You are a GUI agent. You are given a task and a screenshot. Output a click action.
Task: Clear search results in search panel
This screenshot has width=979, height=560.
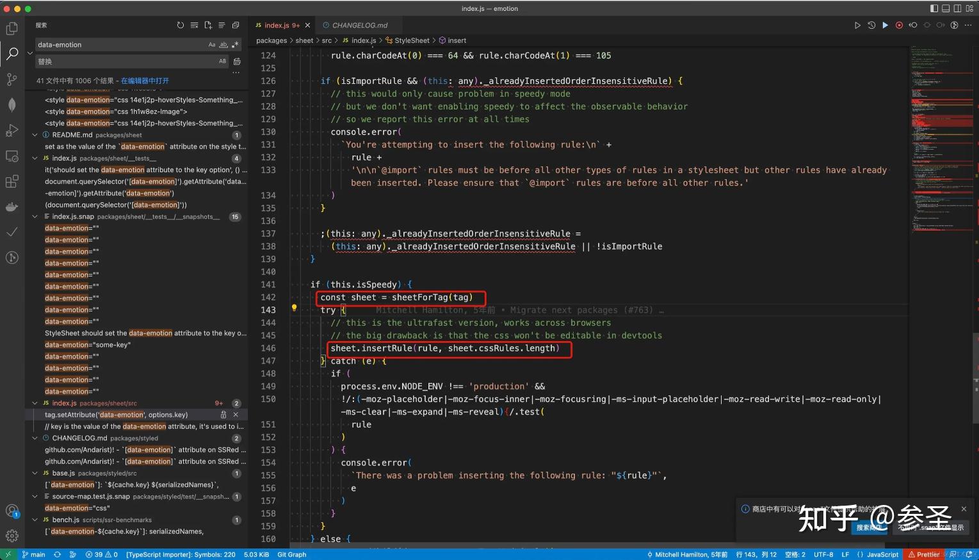(194, 26)
